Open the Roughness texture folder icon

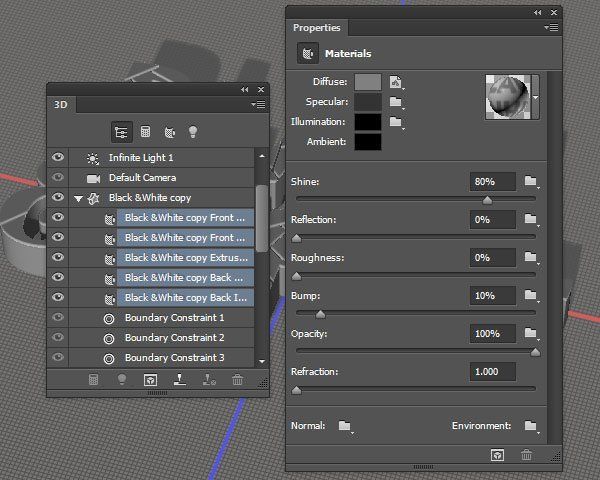coord(531,257)
